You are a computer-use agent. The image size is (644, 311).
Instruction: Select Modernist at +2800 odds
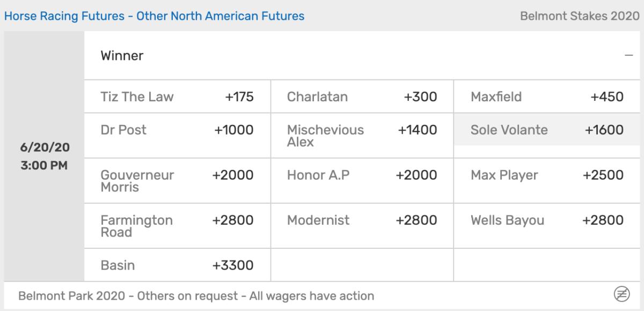[362, 220]
